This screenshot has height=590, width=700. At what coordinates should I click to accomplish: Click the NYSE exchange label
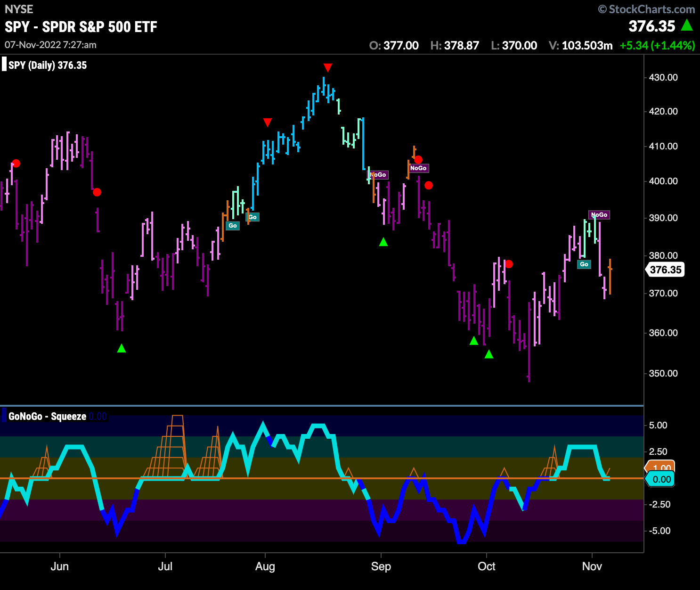[x=19, y=9]
